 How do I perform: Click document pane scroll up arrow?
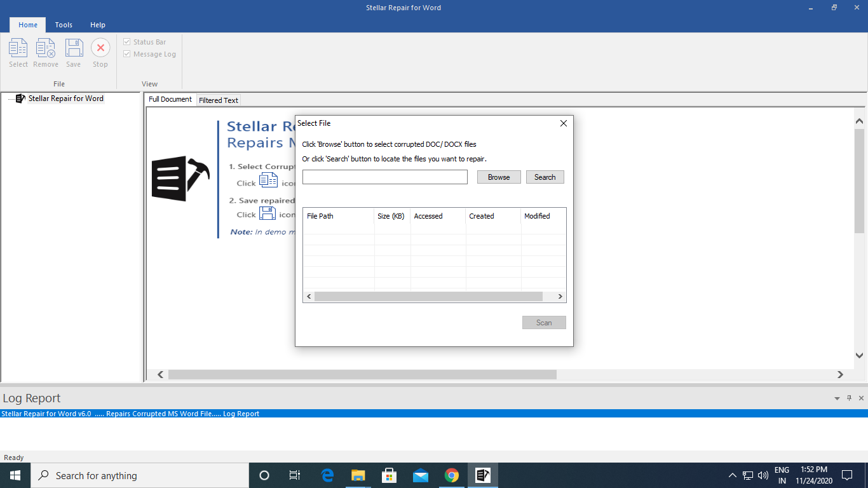click(x=860, y=121)
